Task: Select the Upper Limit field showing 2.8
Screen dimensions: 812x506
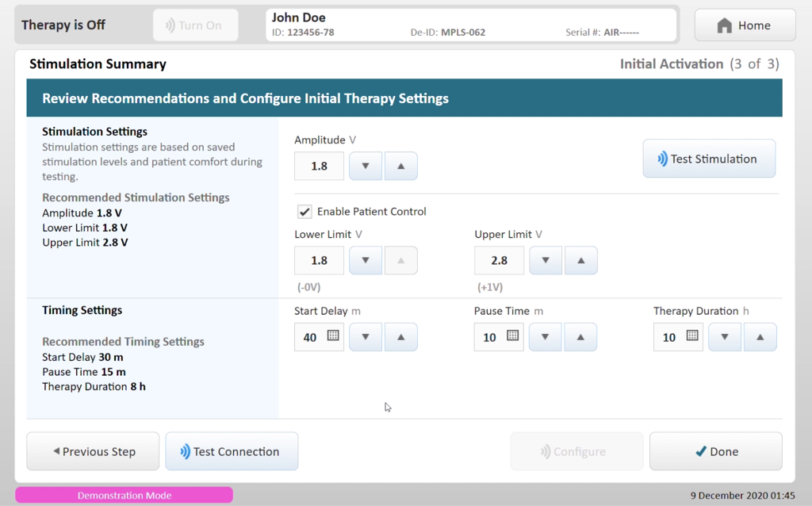Action: point(500,260)
